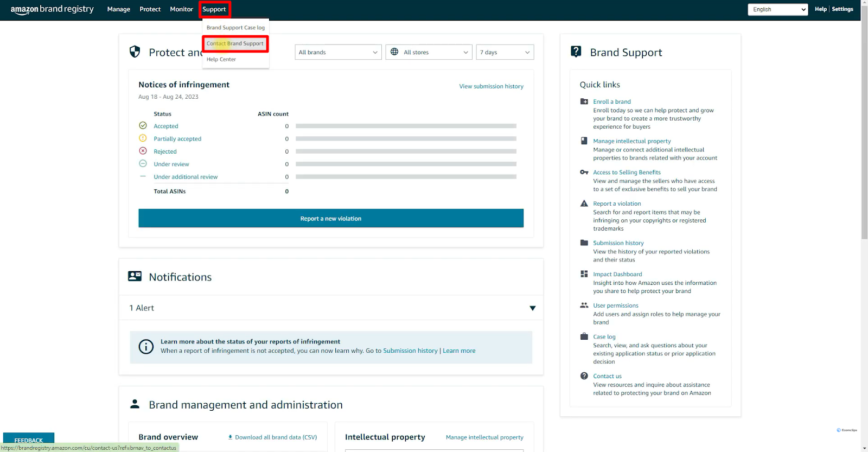The width and height of the screenshot is (868, 452).
Task: Click the key icon for Selling Benefits
Action: (584, 172)
